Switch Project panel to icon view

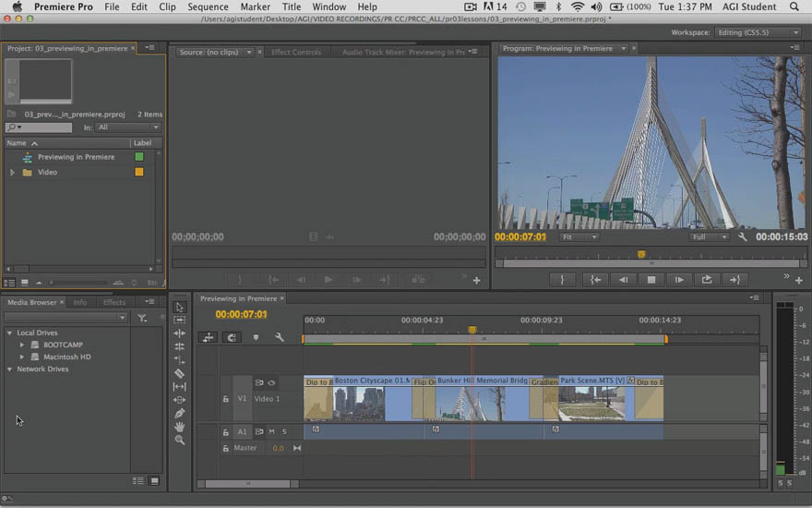pyautogui.click(x=24, y=283)
